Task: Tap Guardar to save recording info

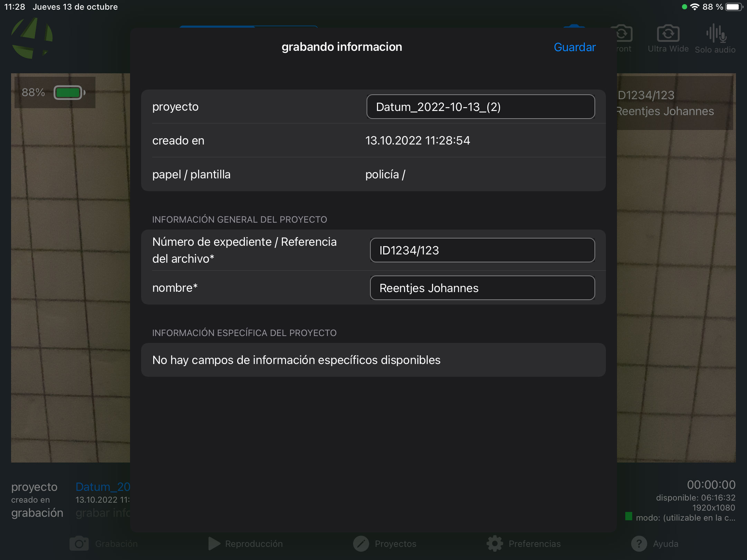Action: tap(574, 47)
